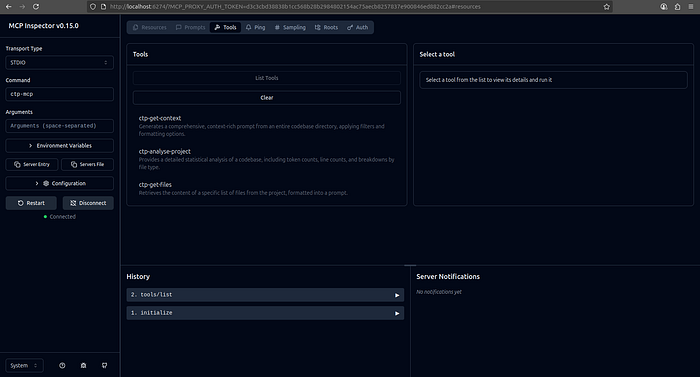Select the Tools tab
700x377 pixels.
click(225, 27)
